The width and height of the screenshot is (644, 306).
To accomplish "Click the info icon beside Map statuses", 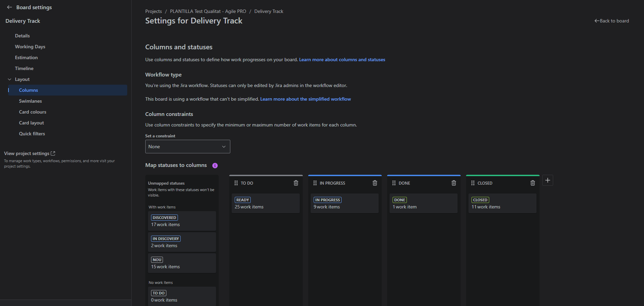I will [x=215, y=166].
